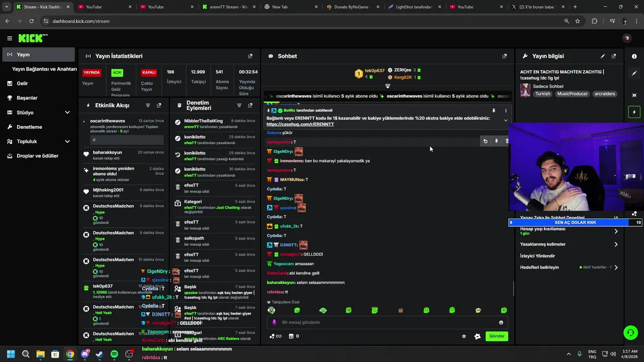Switch to the LightShot browser tab
The height and width of the screenshot is (362, 644).
(415, 7)
